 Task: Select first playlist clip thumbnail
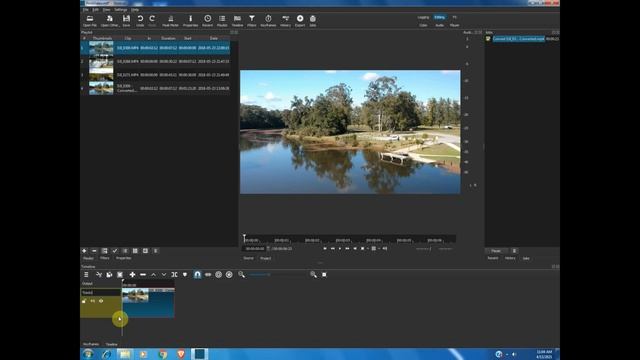coord(101,47)
